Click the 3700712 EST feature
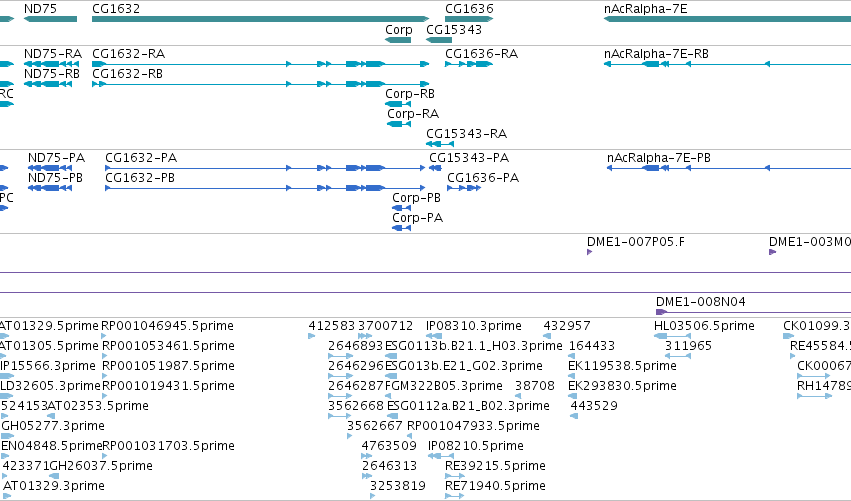 (365, 336)
